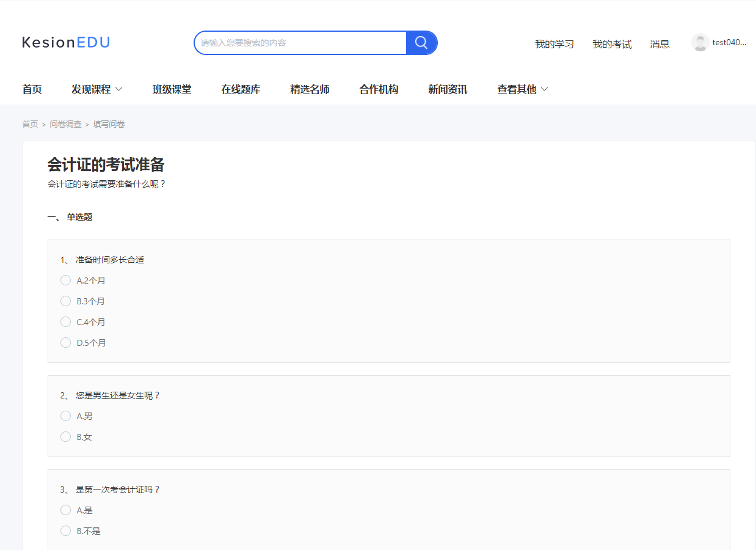
Task: Click the KesionEDU logo
Action: pyautogui.click(x=66, y=42)
